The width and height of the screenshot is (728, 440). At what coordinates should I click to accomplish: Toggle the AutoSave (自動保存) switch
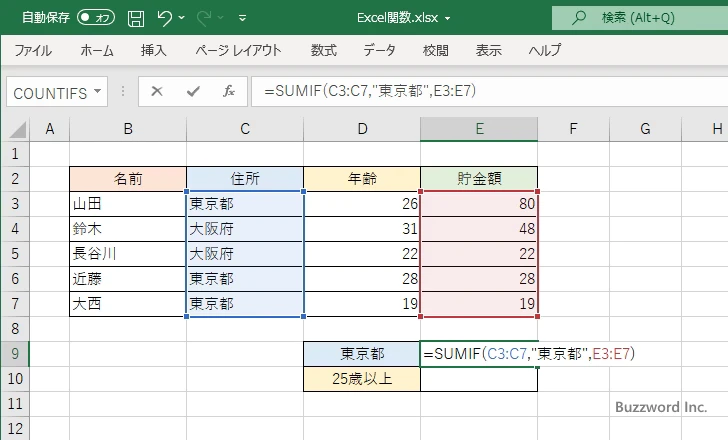[96, 18]
